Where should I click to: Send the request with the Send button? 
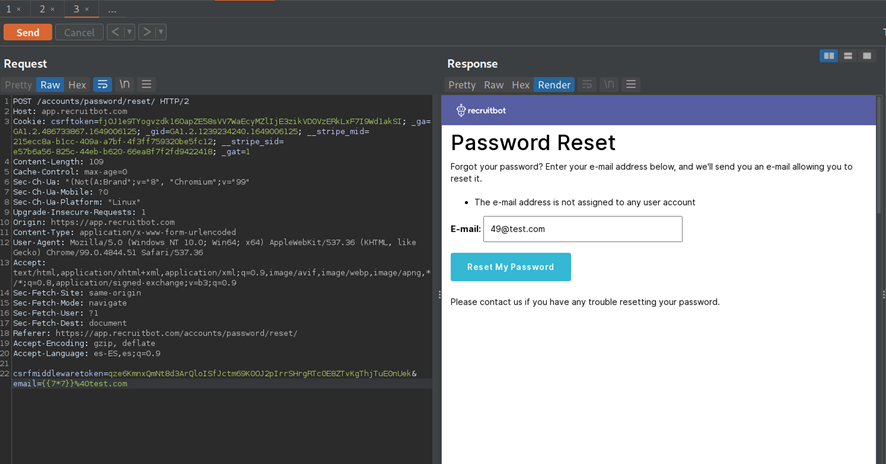(x=28, y=32)
